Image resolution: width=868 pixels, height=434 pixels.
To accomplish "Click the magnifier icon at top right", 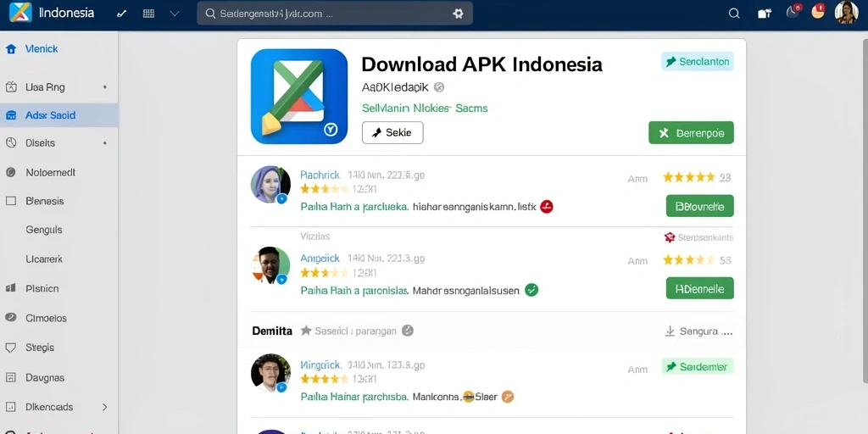I will click(x=734, y=14).
